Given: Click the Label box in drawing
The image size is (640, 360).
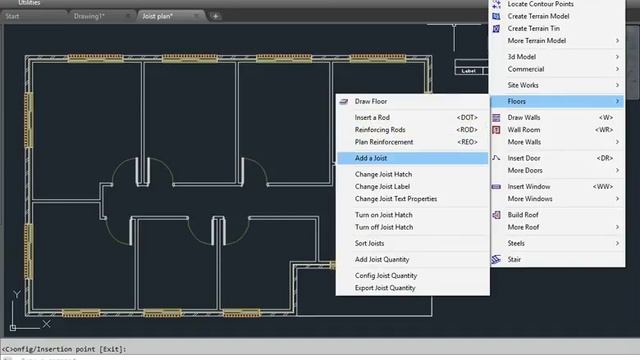Looking at the screenshot, I should (x=468, y=71).
